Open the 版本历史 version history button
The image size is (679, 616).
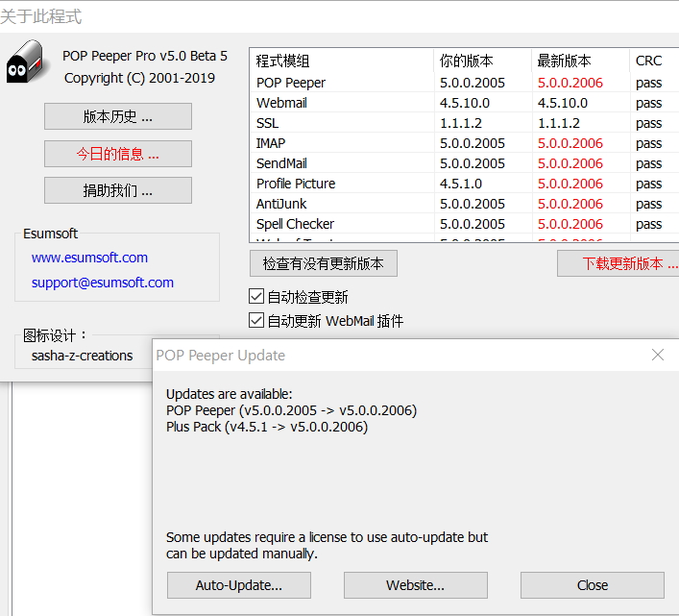(x=118, y=116)
